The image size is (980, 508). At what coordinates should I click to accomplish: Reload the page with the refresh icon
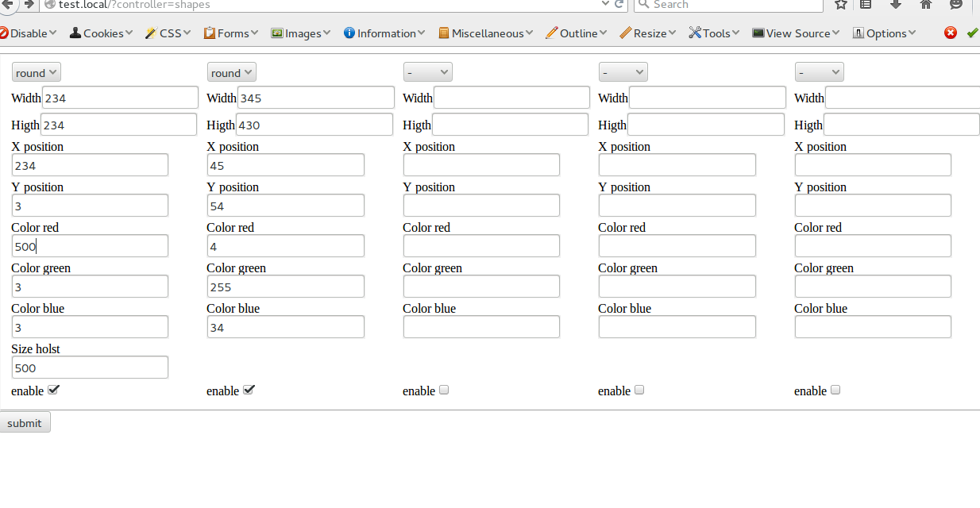pos(619,4)
